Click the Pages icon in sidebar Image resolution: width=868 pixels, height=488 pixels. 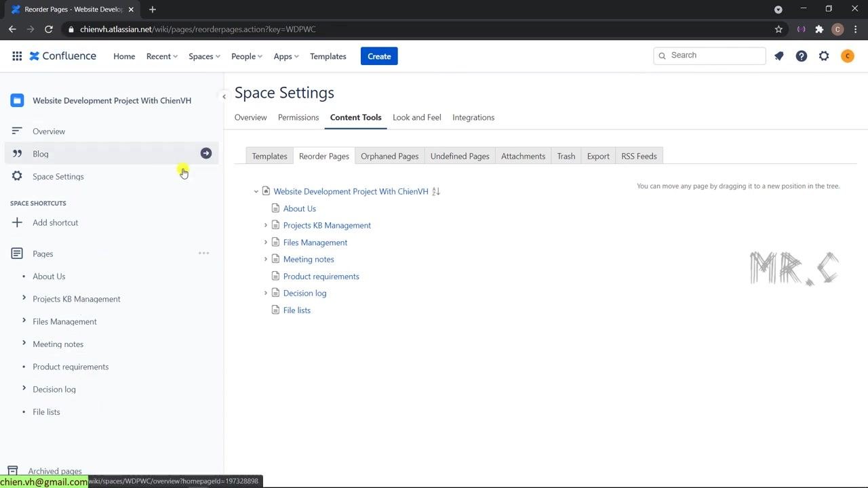pos(17,253)
